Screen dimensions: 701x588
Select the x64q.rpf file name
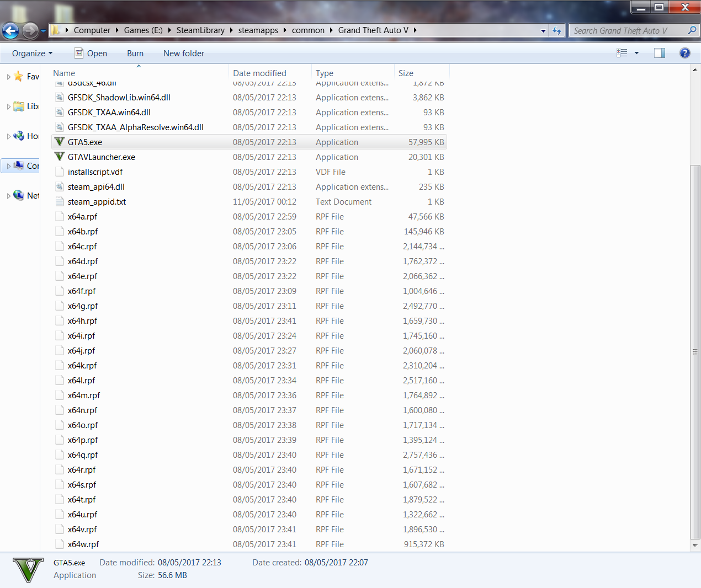pos(83,455)
